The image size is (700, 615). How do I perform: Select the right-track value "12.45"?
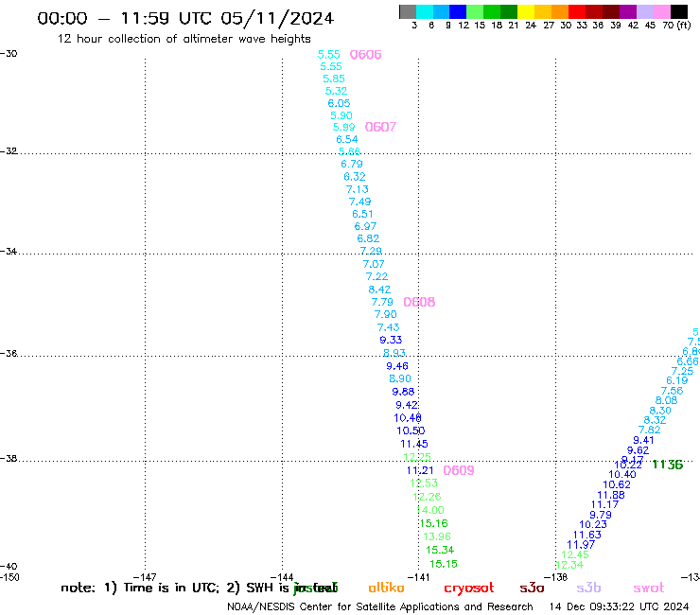click(575, 554)
